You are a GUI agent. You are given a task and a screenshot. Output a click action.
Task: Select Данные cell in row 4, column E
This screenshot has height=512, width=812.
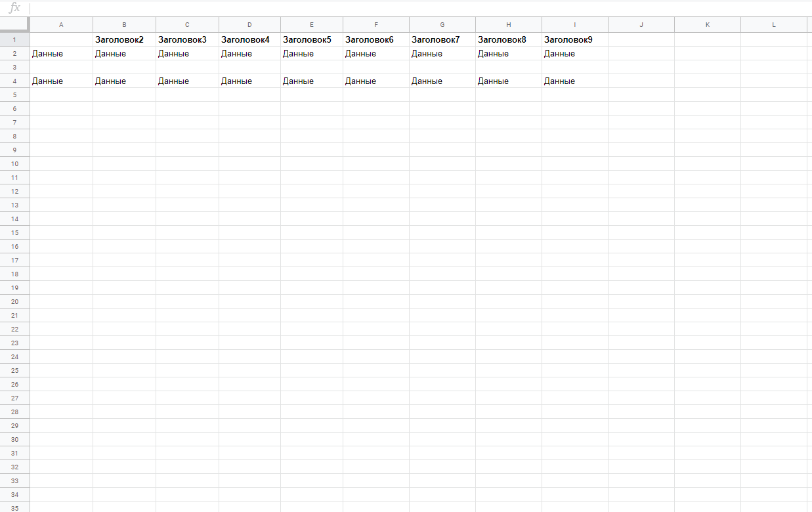point(312,81)
